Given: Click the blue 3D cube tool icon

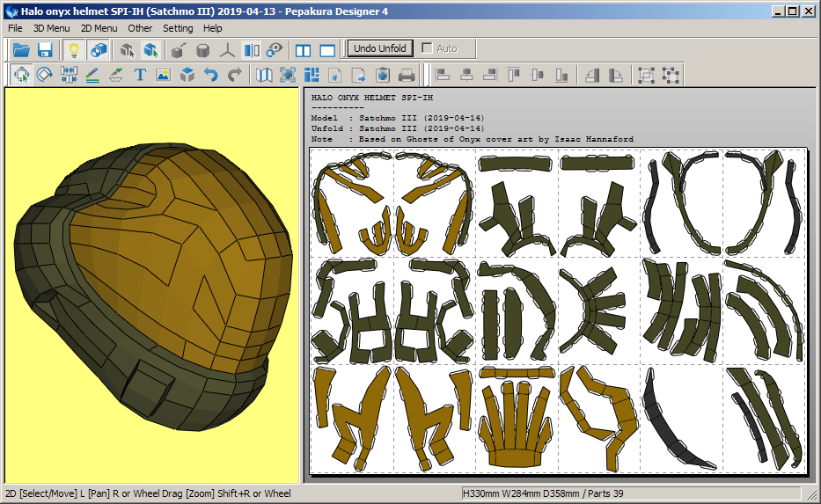Looking at the screenshot, I should (187, 75).
